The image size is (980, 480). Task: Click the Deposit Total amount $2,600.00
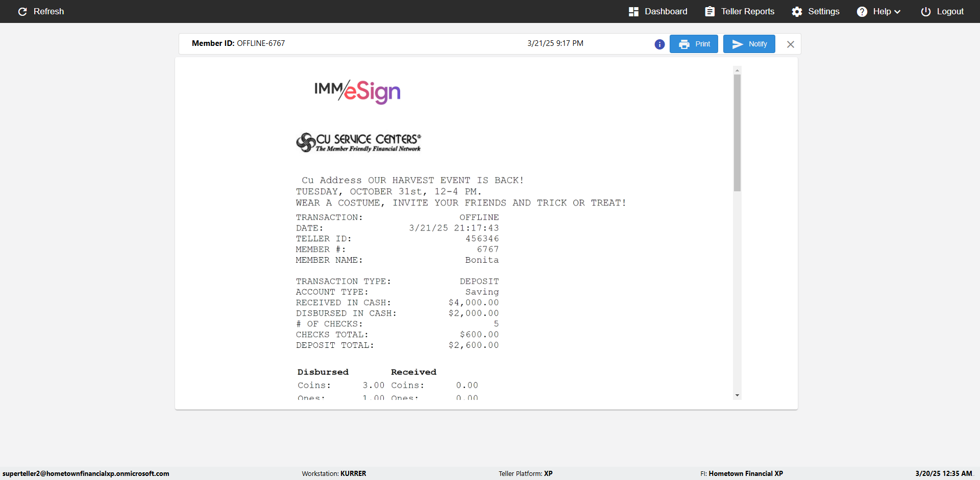pyautogui.click(x=474, y=346)
